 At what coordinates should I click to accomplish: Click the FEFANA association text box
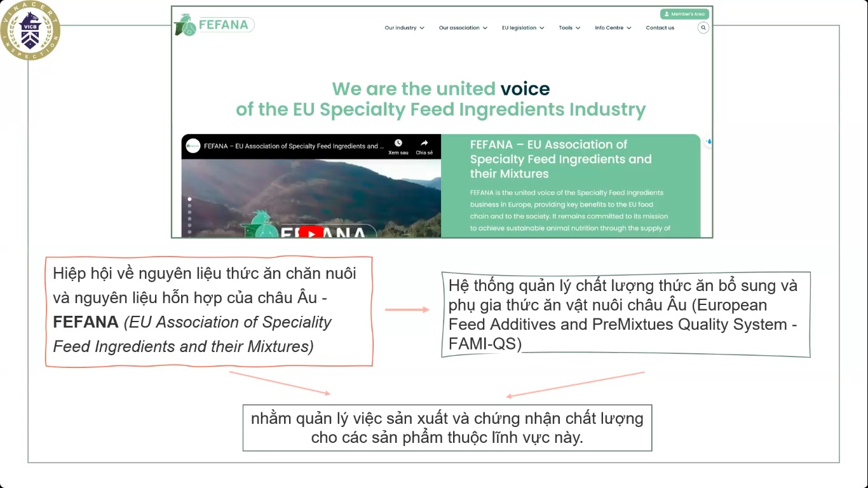pos(209,311)
